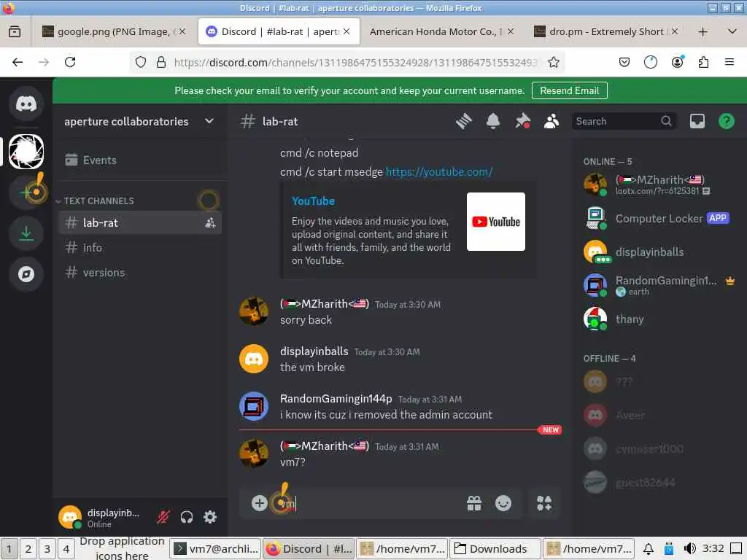Close the Discord lab-rat tab
Image resolution: width=747 pixels, height=560 pixels.
coord(347,31)
